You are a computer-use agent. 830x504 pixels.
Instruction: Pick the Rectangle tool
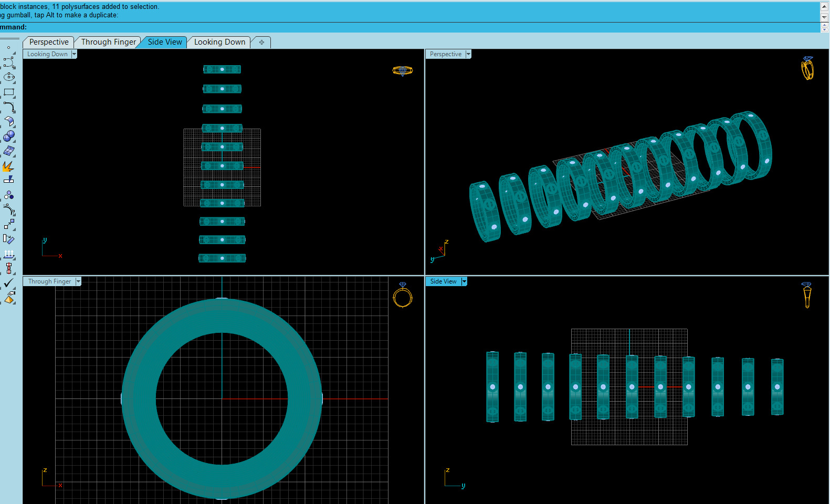tap(9, 92)
